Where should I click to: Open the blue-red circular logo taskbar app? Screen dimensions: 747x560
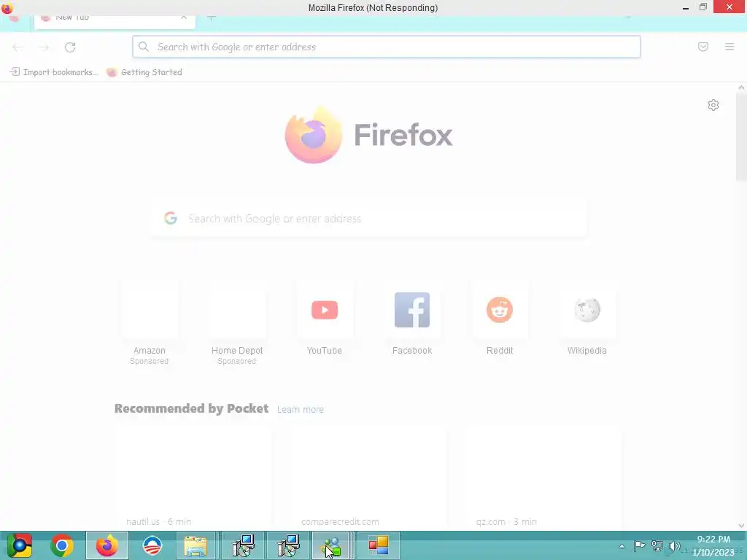[x=152, y=545]
